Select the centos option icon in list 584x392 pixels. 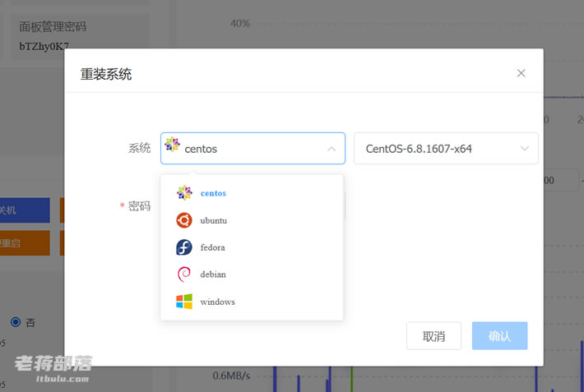point(184,193)
